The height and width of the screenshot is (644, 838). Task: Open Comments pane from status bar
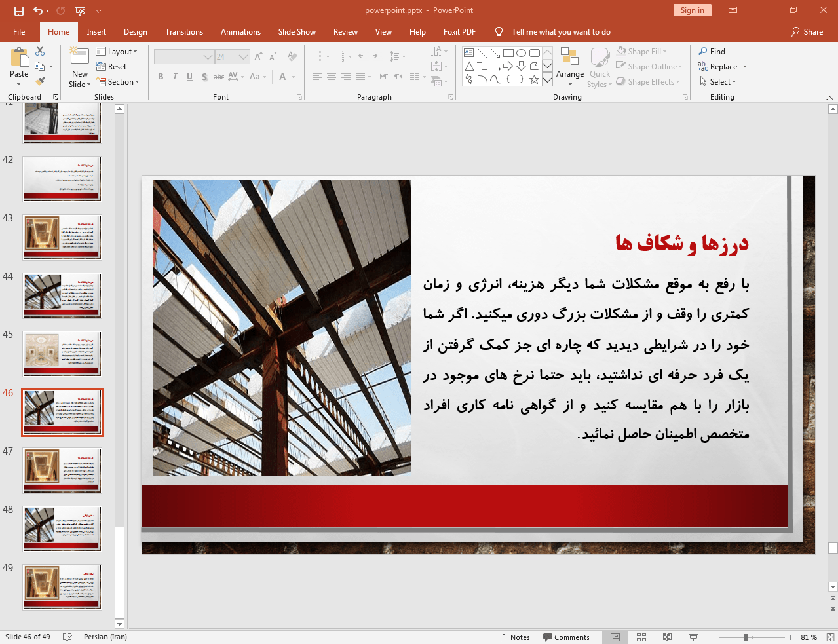[x=566, y=637]
